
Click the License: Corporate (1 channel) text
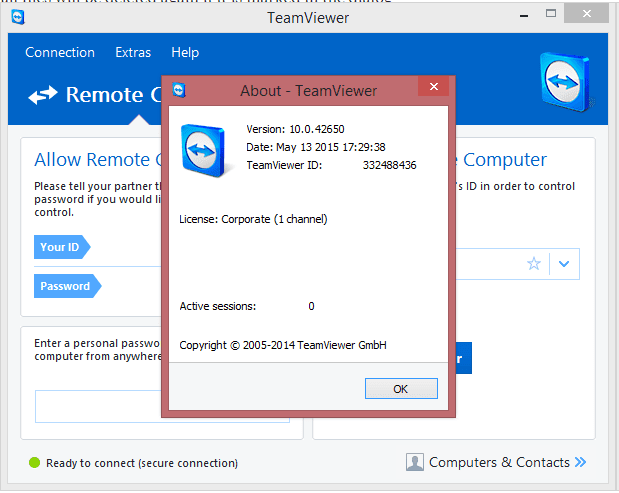point(253,219)
